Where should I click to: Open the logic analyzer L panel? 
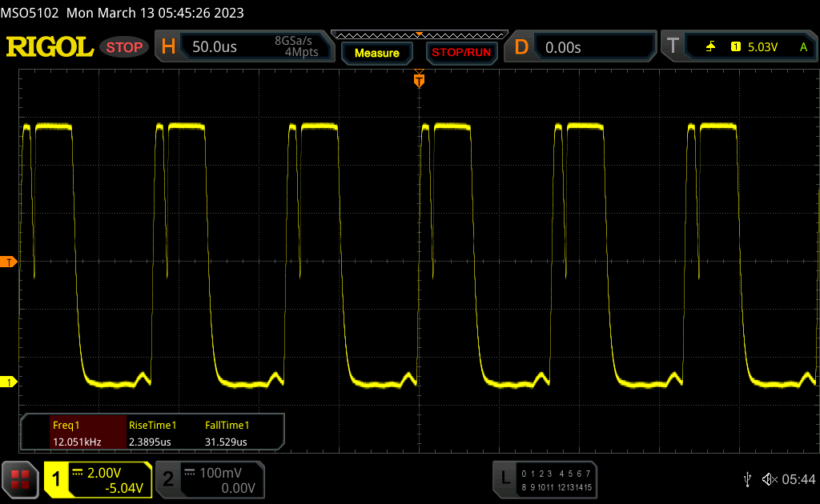point(505,478)
